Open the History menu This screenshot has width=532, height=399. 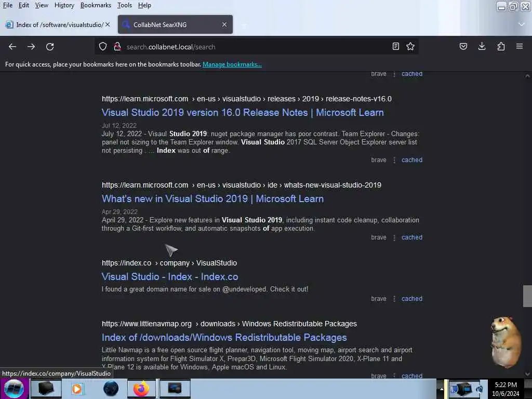[x=64, y=5]
